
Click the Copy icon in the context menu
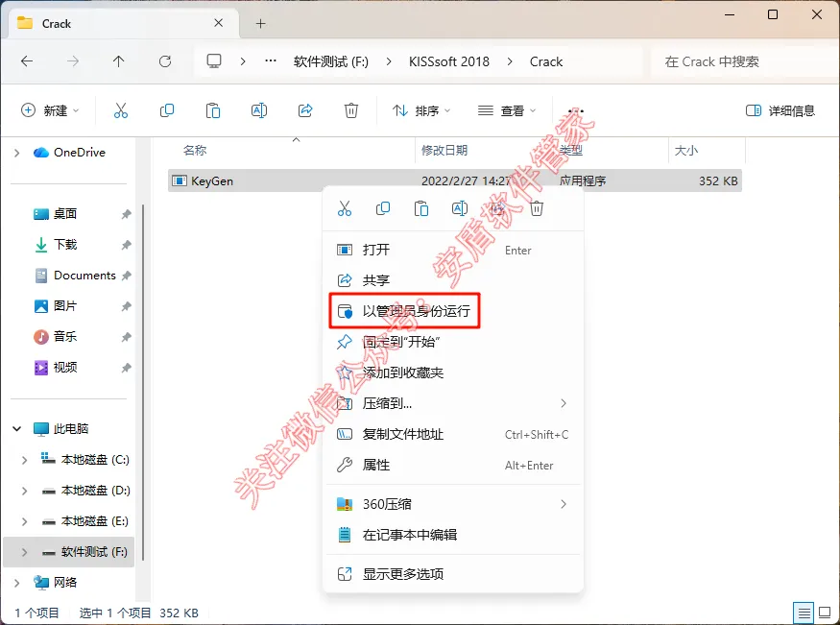point(383,208)
